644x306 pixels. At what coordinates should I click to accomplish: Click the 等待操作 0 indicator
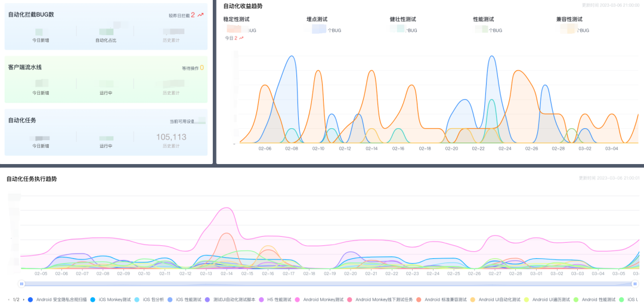193,68
